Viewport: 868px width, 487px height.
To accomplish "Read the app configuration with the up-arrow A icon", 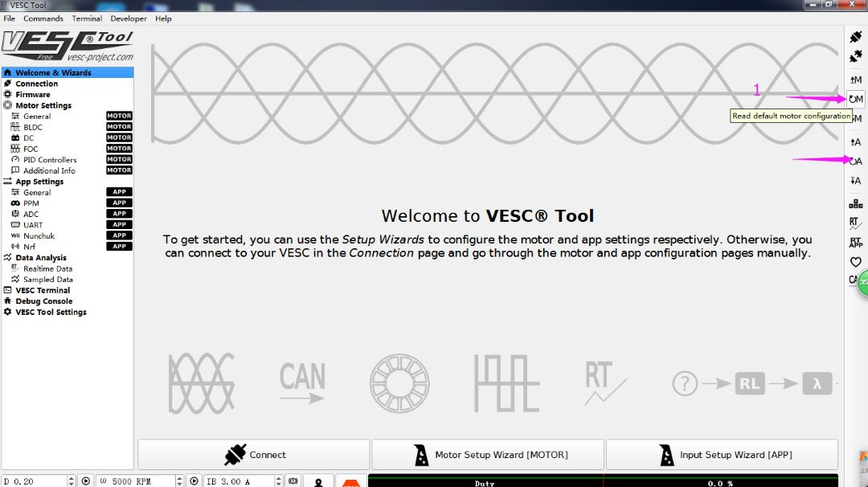I will 856,141.
